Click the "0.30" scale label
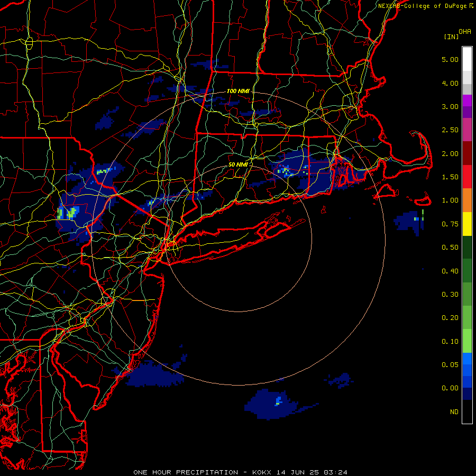 450,295
